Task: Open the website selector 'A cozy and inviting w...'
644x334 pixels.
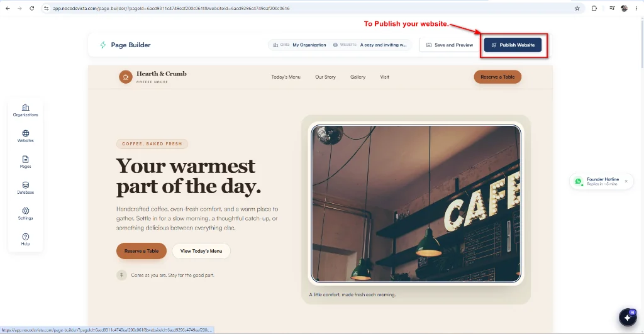Action: coord(370,45)
